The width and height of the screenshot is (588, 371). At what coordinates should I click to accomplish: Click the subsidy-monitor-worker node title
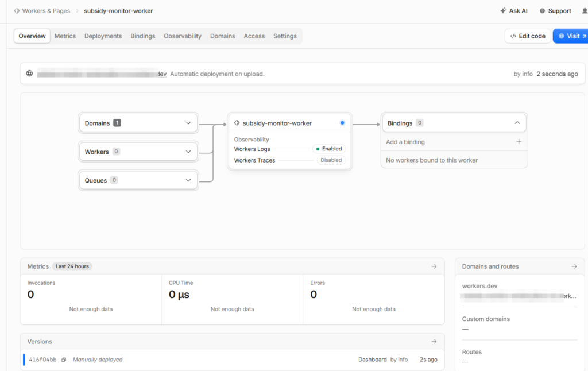click(277, 123)
